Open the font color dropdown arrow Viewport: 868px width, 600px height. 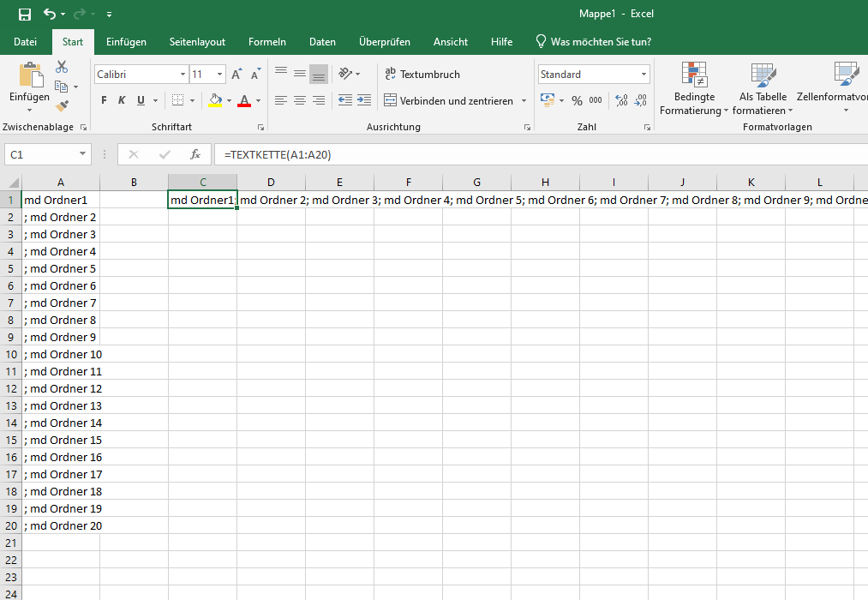[x=258, y=101]
